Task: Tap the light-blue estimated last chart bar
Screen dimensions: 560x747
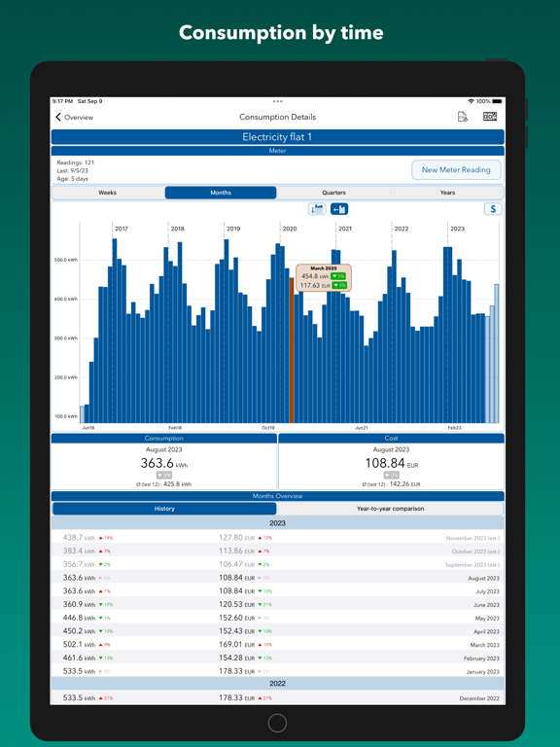Action: 497,353
